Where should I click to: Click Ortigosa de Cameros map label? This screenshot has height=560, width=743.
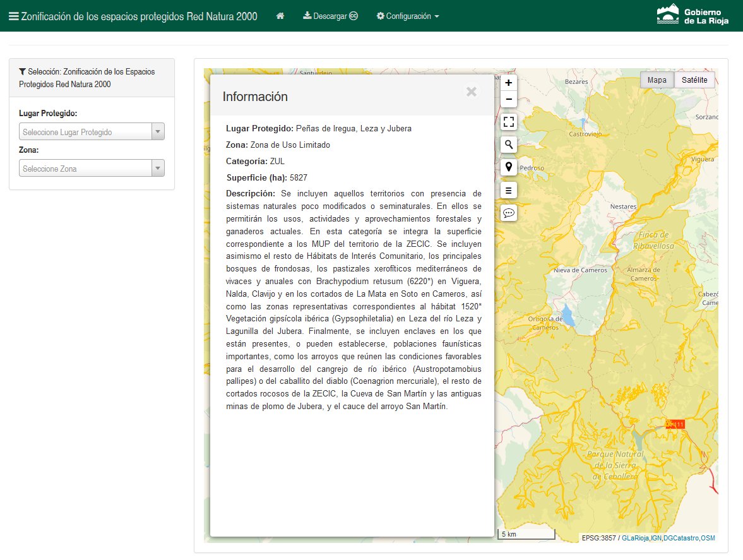(545, 323)
